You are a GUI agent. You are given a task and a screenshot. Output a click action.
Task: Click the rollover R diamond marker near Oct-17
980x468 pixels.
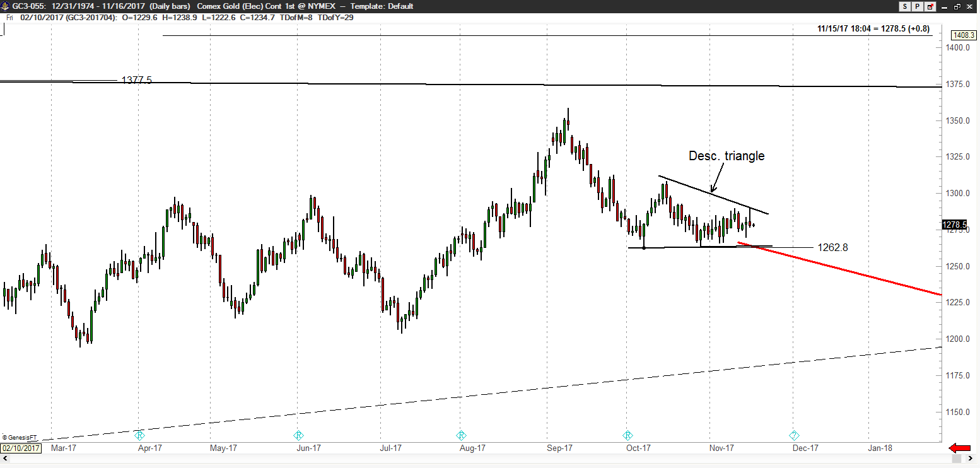(x=627, y=435)
